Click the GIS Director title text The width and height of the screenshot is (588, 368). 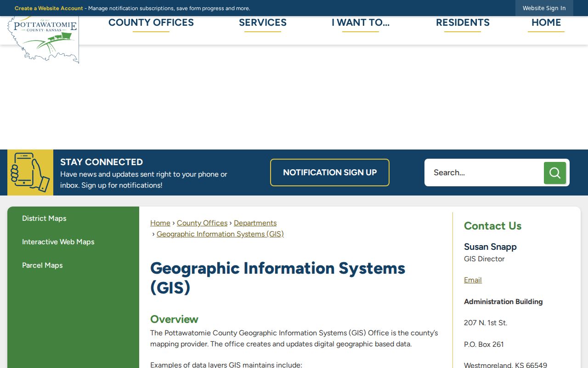[x=484, y=259]
